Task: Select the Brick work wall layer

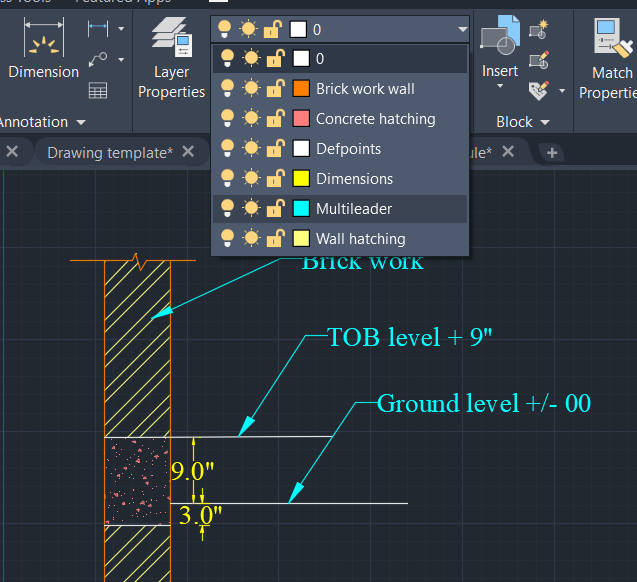Action: pyautogui.click(x=340, y=89)
